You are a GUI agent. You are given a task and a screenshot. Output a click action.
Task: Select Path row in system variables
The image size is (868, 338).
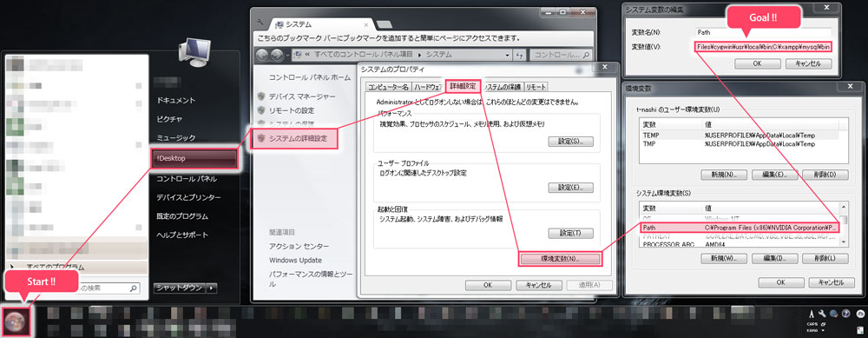[x=740, y=228]
